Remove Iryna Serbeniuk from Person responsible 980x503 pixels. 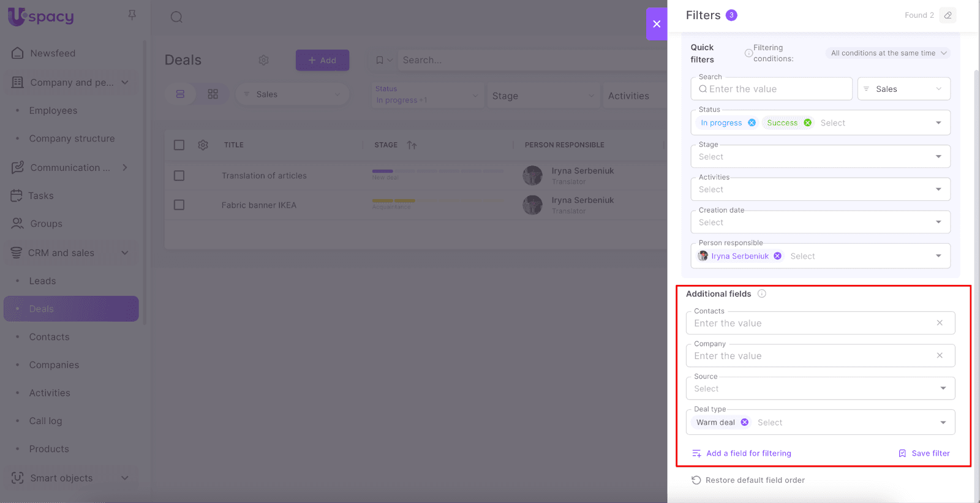point(777,256)
